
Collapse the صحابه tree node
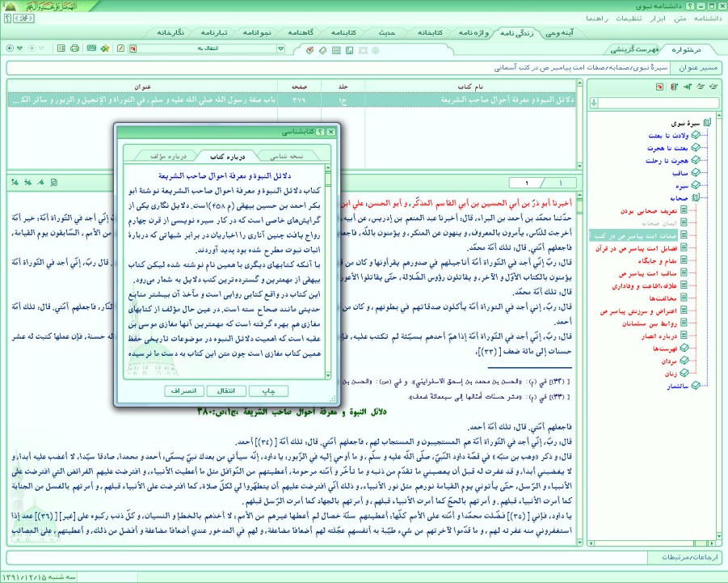click(696, 198)
